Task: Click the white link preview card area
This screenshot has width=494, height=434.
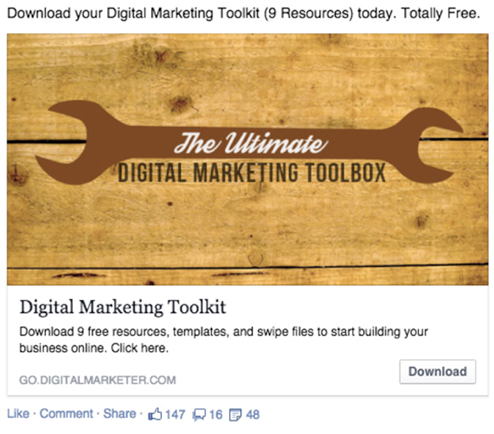Action: pyautogui.click(x=247, y=340)
